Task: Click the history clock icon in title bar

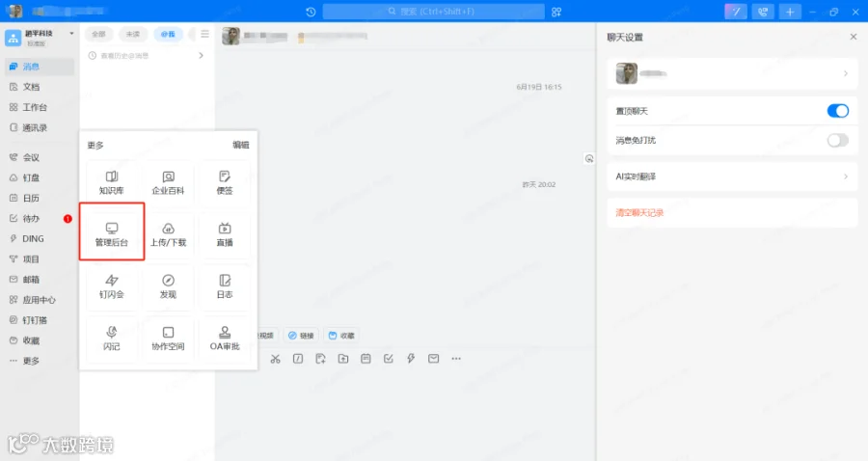Action: 311,12
